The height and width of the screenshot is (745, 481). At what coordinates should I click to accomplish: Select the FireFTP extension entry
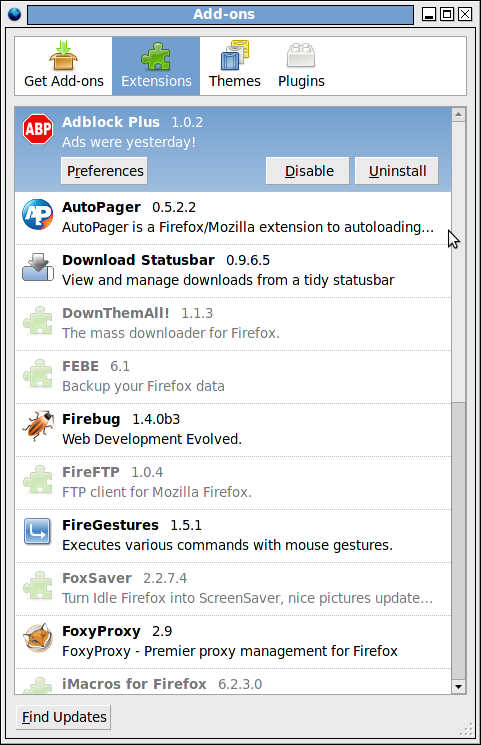[x=233, y=483]
